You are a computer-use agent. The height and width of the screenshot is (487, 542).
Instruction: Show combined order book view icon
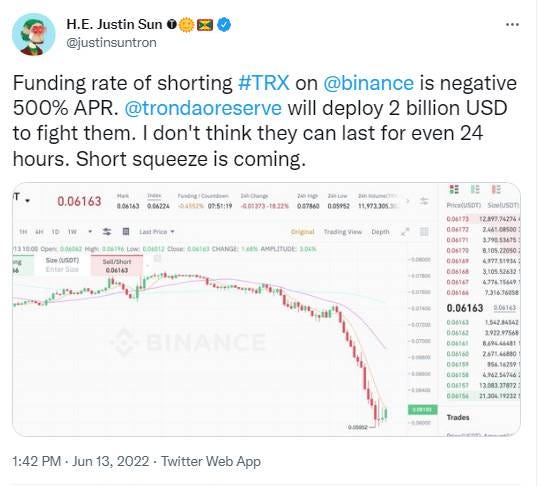point(454,189)
